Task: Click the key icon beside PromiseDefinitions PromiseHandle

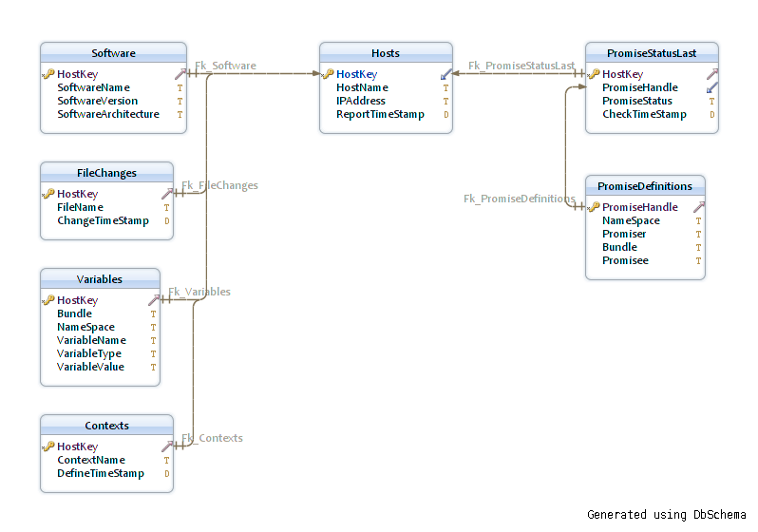Action: pos(594,207)
